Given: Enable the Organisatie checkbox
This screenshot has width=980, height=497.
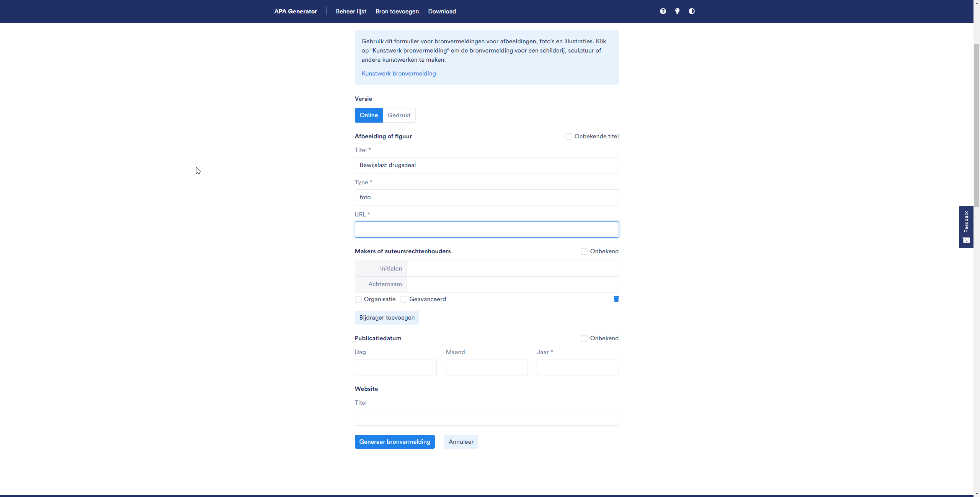Looking at the screenshot, I should coord(358,299).
